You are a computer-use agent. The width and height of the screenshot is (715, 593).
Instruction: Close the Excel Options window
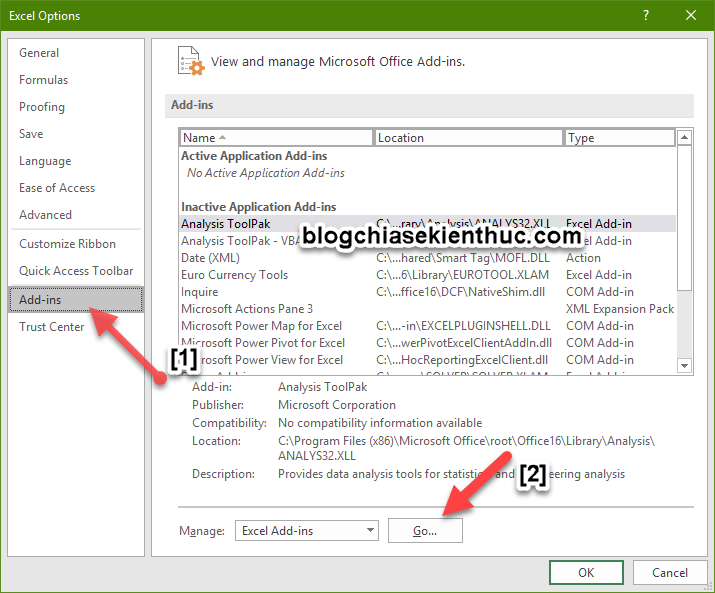(x=691, y=16)
